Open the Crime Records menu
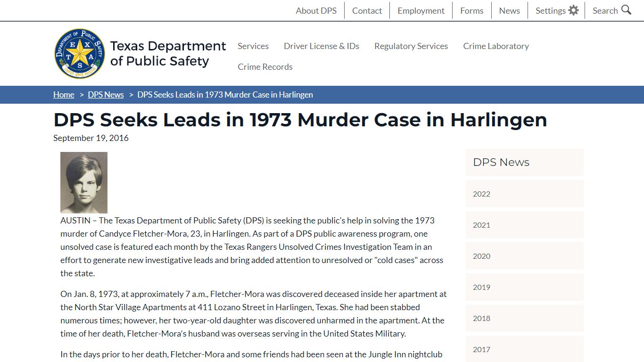Screen dimensions: 644x362 click(x=265, y=66)
